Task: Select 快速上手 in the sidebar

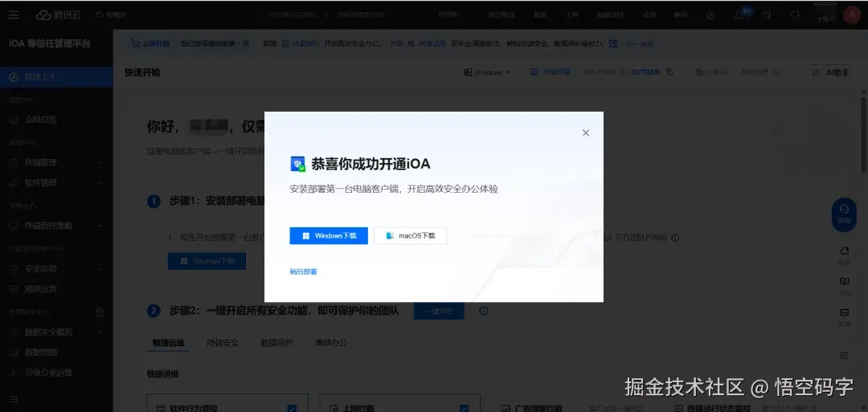Action: click(56, 77)
